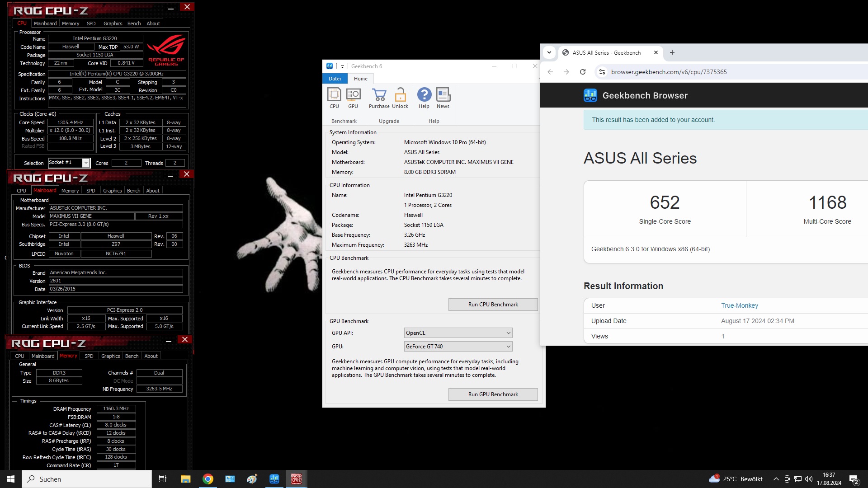
Task: Show hidden system tray icons
Action: tap(776, 479)
